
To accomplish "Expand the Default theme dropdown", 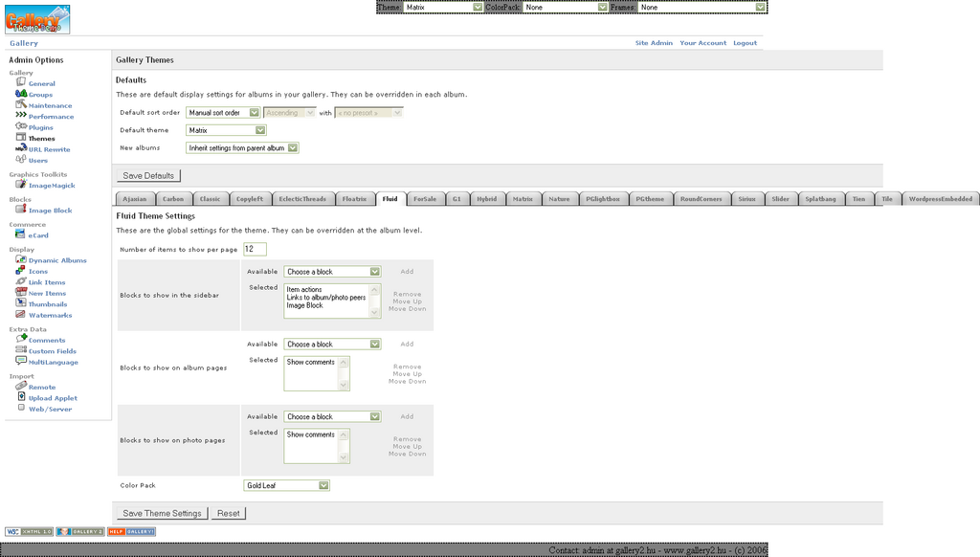I will point(226,130).
